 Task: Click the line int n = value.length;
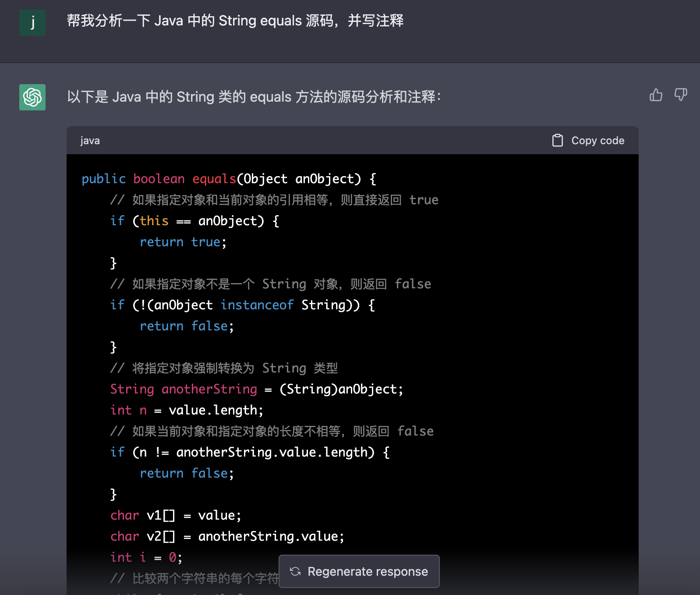pyautogui.click(x=187, y=410)
